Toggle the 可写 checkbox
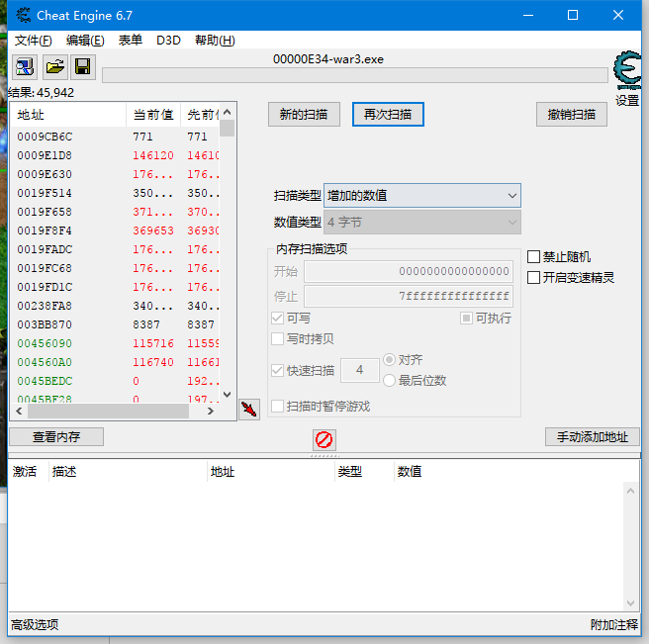This screenshot has height=644, width=649. point(277,319)
